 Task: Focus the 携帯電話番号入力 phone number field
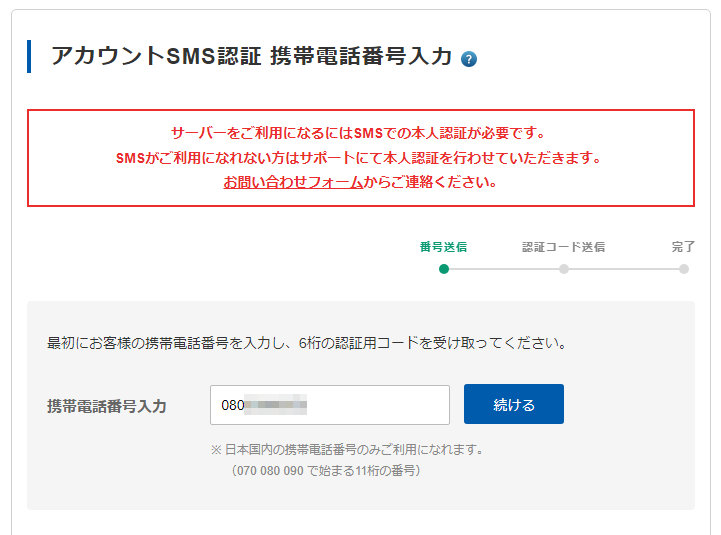coord(329,405)
